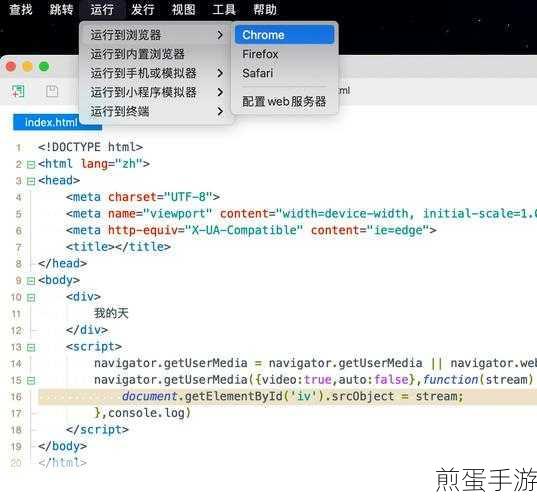Screen dimensions: 537x500
Task: Click the viewport meta line
Action: (x=301, y=214)
